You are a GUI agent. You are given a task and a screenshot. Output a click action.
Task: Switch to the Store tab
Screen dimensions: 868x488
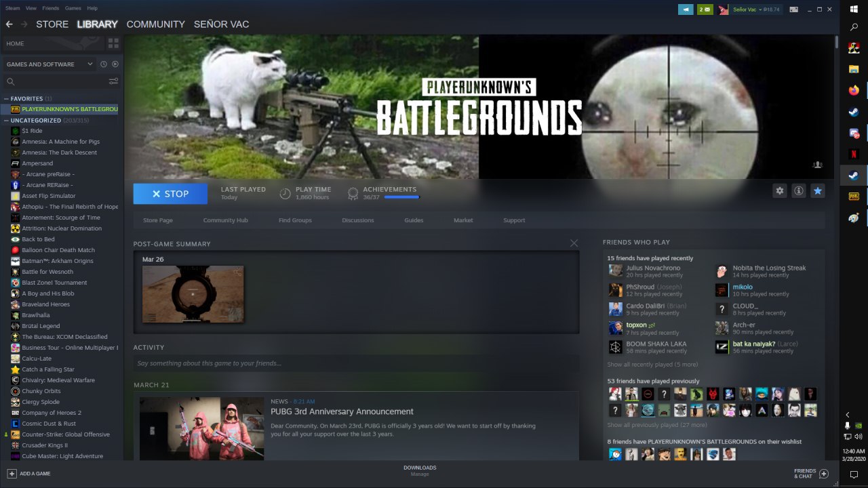pos(52,24)
